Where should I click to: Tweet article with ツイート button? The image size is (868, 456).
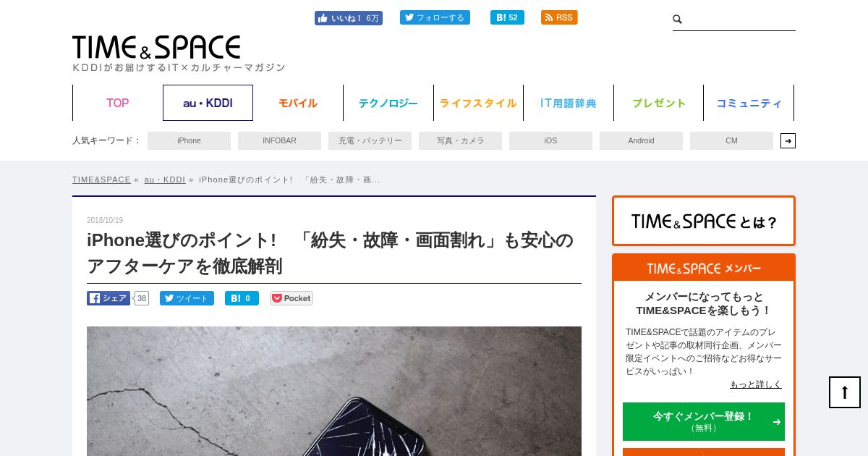coord(187,298)
